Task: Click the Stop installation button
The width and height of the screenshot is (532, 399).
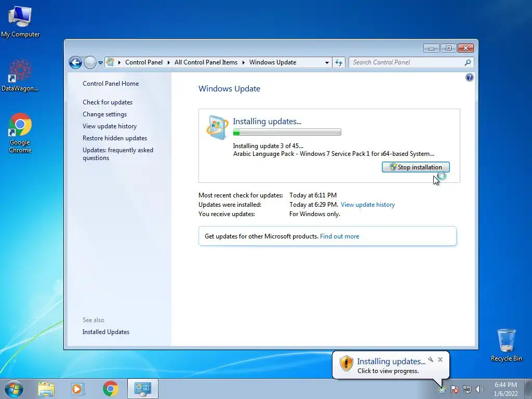Action: pos(416,167)
